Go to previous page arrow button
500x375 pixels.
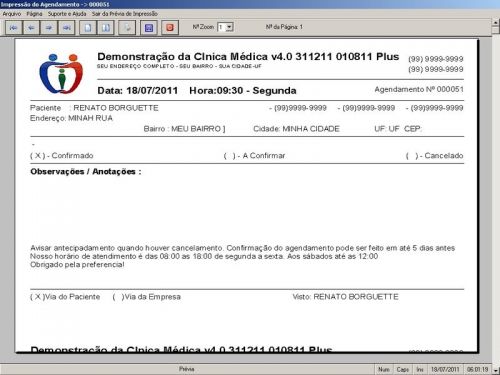point(31,28)
